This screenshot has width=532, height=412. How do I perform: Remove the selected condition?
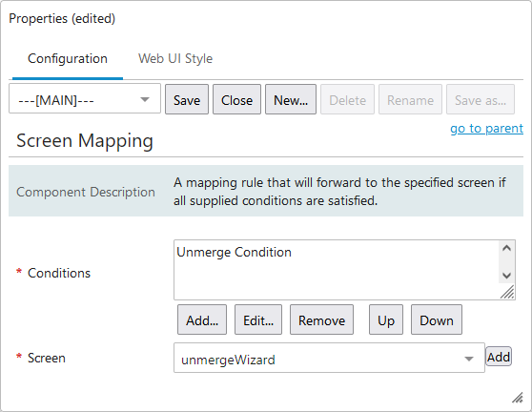[x=321, y=319]
